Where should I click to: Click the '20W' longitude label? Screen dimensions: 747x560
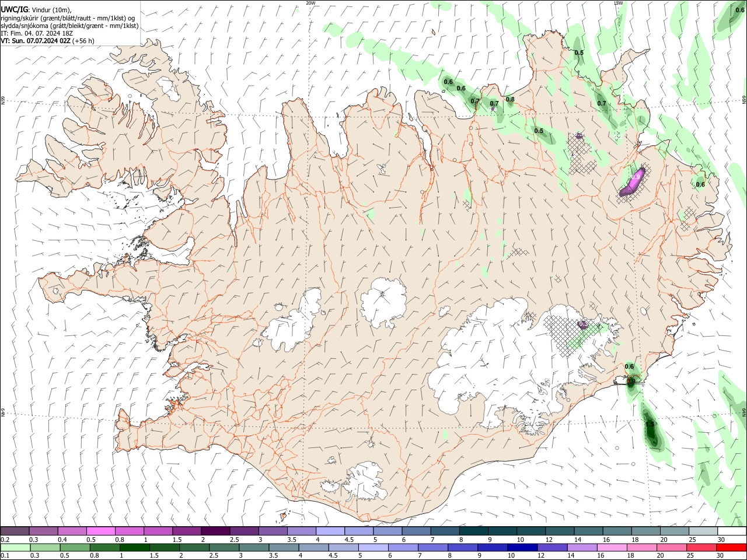click(x=311, y=3)
